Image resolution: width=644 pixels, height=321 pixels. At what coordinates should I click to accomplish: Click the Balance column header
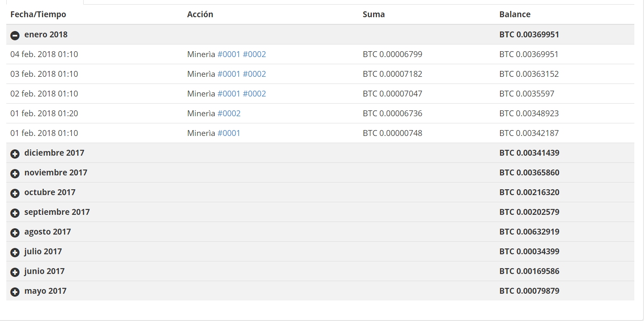[515, 14]
